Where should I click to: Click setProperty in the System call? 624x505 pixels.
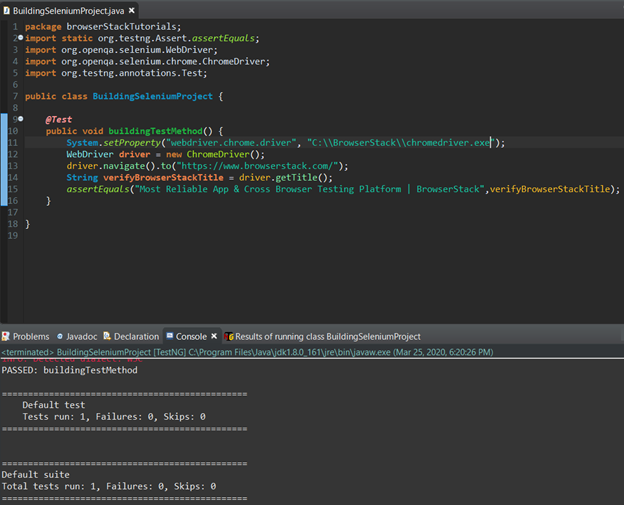(132, 142)
